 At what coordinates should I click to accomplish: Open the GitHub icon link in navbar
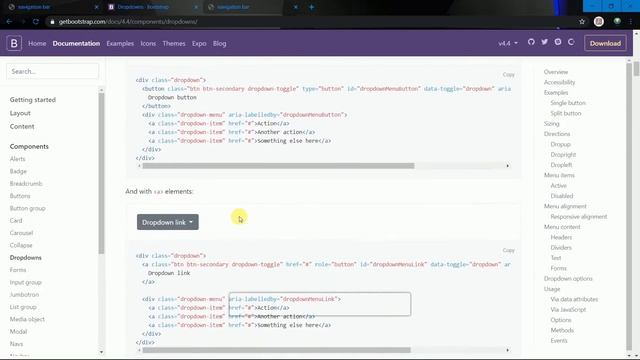click(x=531, y=42)
